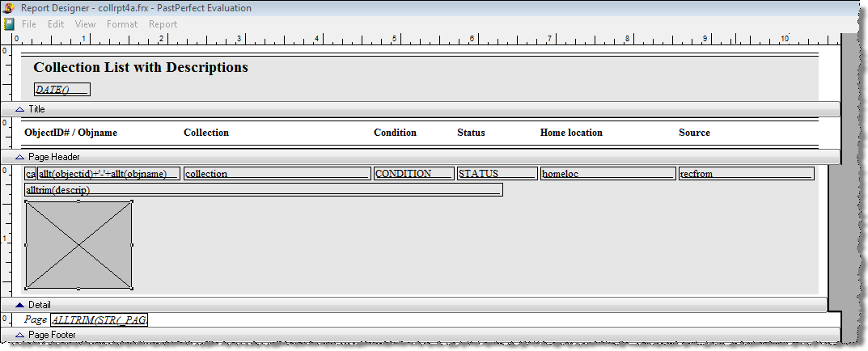Select the 'homeloc' detail field
This screenshot has width=868, height=351.
pyautogui.click(x=608, y=174)
